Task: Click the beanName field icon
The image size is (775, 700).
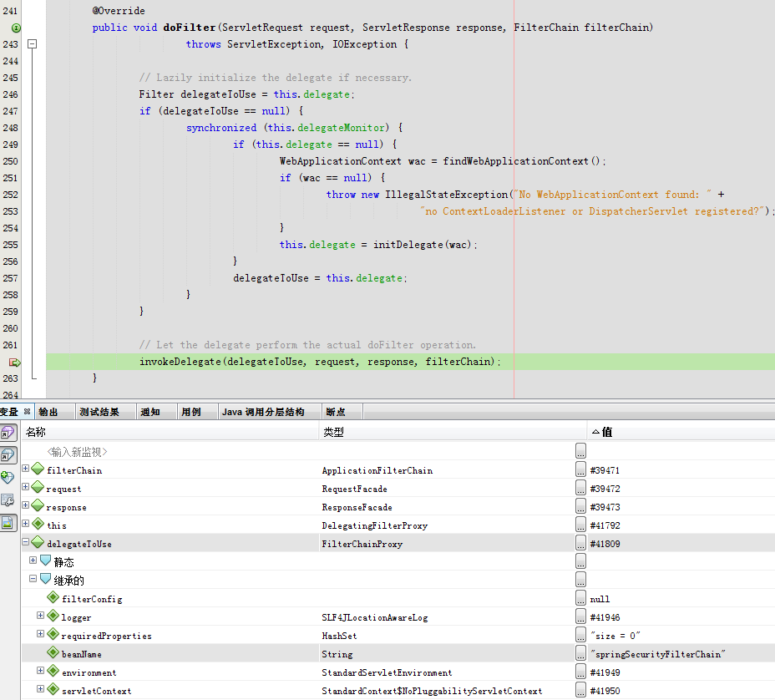Action: point(53,652)
